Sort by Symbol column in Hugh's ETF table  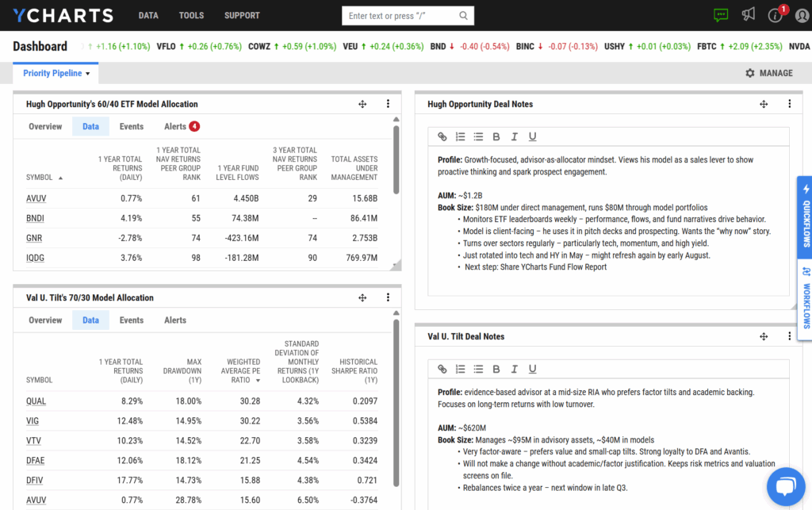[44, 178]
